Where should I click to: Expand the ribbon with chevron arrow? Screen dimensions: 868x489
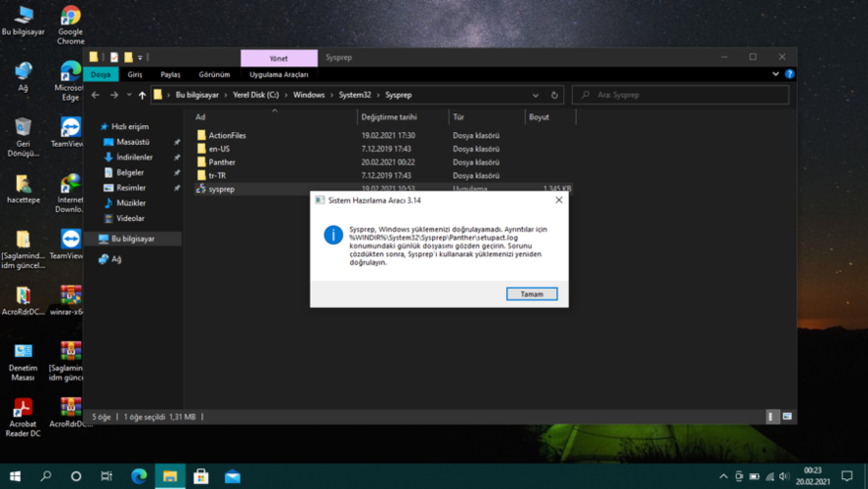pos(775,74)
